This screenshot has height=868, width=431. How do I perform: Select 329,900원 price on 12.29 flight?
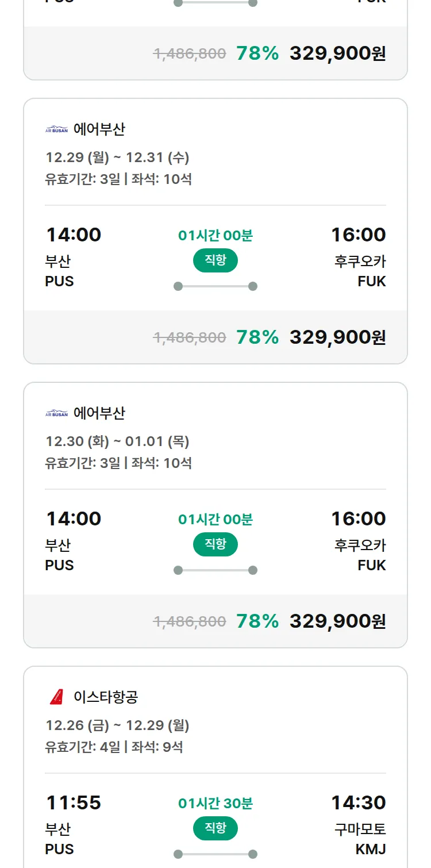337,337
